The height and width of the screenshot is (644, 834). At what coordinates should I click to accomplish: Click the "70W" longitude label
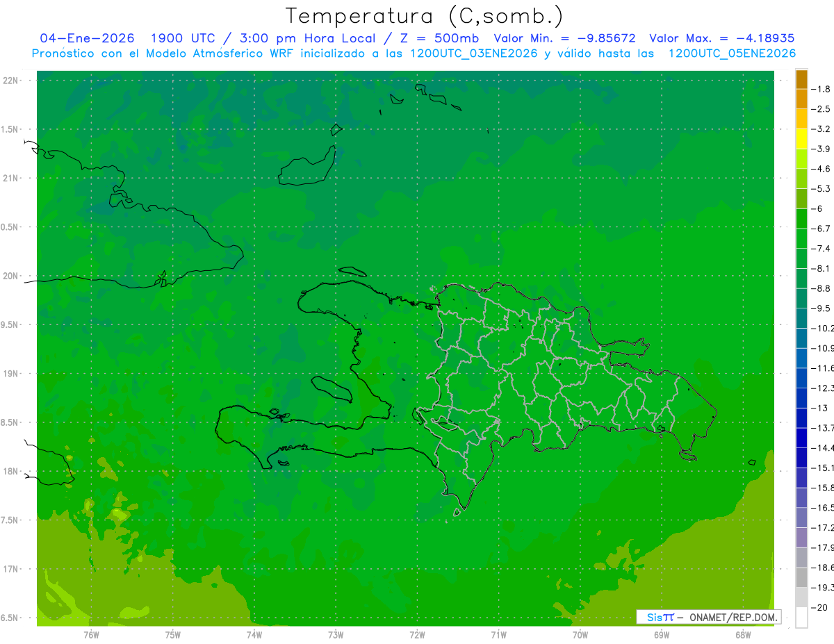coord(580,635)
